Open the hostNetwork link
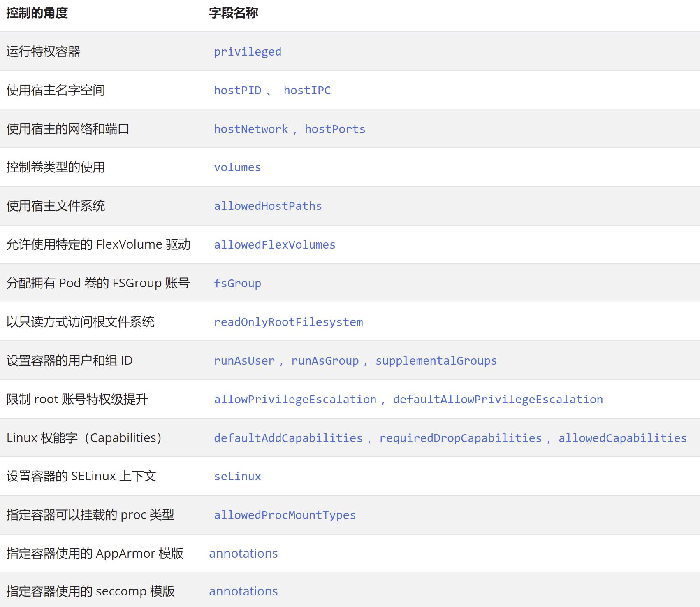Screen dimensions: 700x607 point(250,129)
